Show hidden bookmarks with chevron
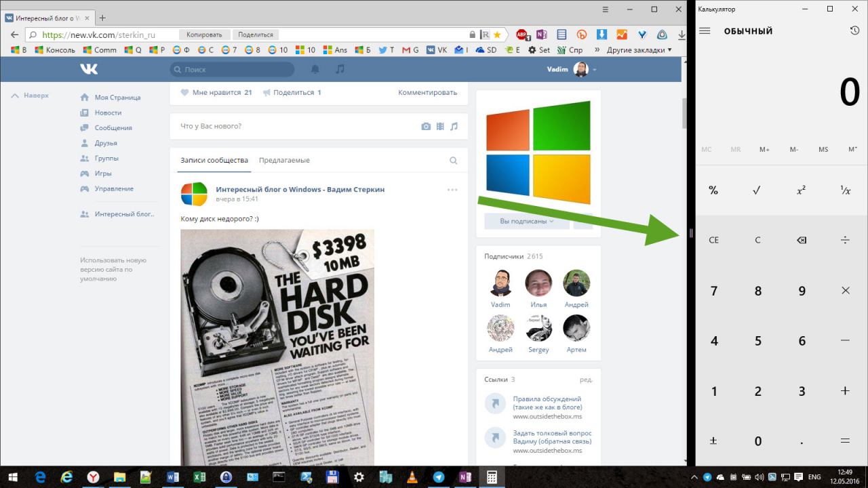The image size is (868, 488). click(x=597, y=50)
